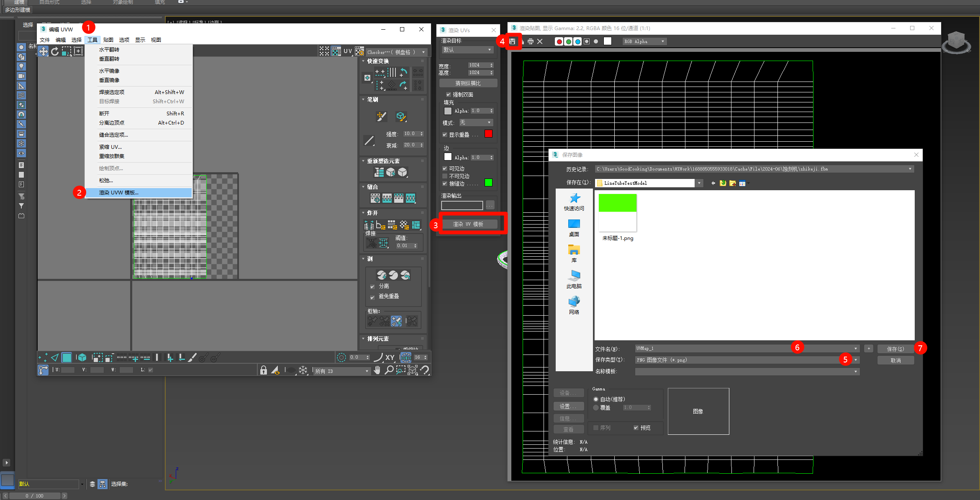Open the RGB Alpha channel dropdown
This screenshot has height=500, width=980.
tap(663, 41)
